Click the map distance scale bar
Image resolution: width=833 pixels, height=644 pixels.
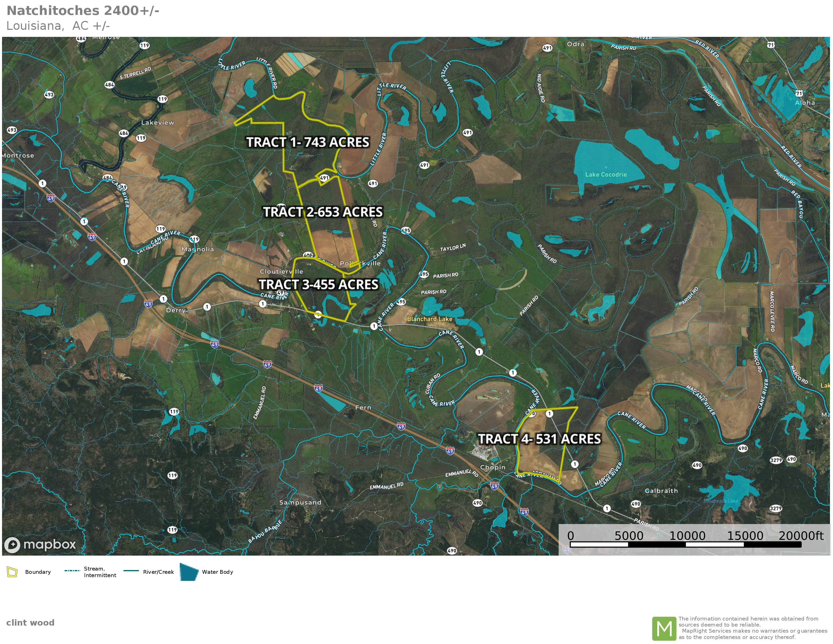685,544
